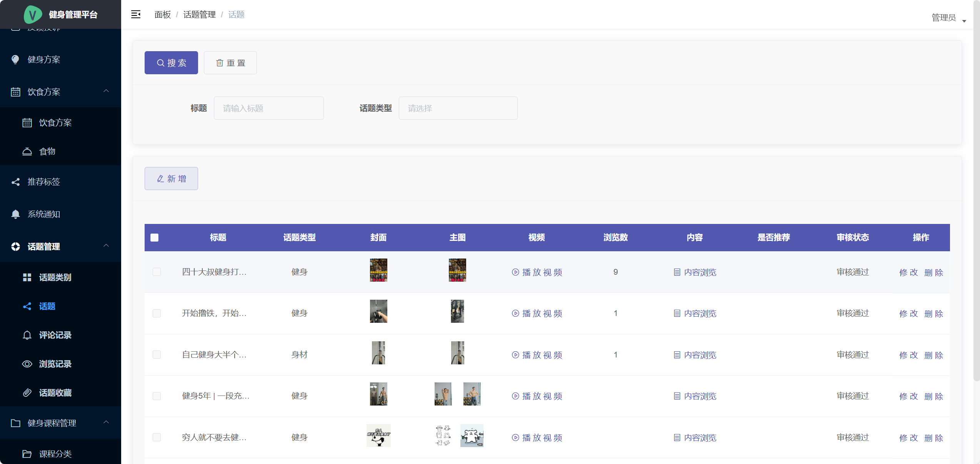Viewport: 980px width, 464px height.
Task: Check the 健身5年 row checkbox
Action: pos(157,396)
